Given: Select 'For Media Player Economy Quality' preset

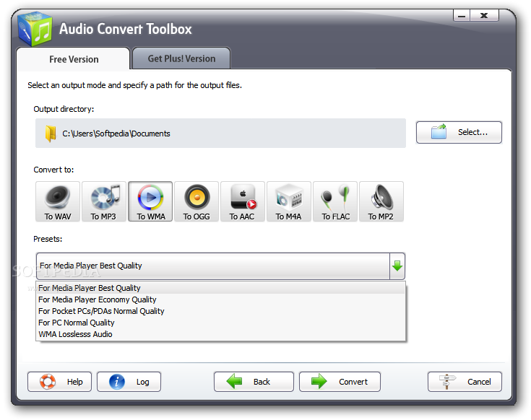Looking at the screenshot, I should click(x=221, y=299).
